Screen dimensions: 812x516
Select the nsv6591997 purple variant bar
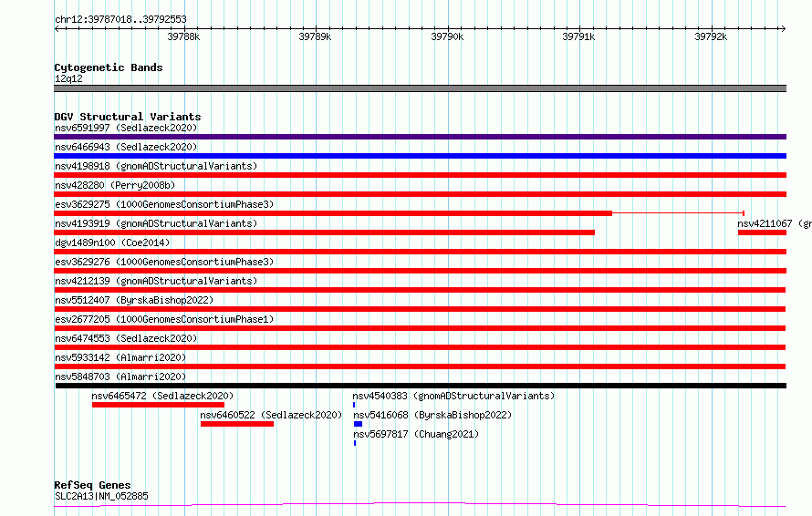(420, 137)
